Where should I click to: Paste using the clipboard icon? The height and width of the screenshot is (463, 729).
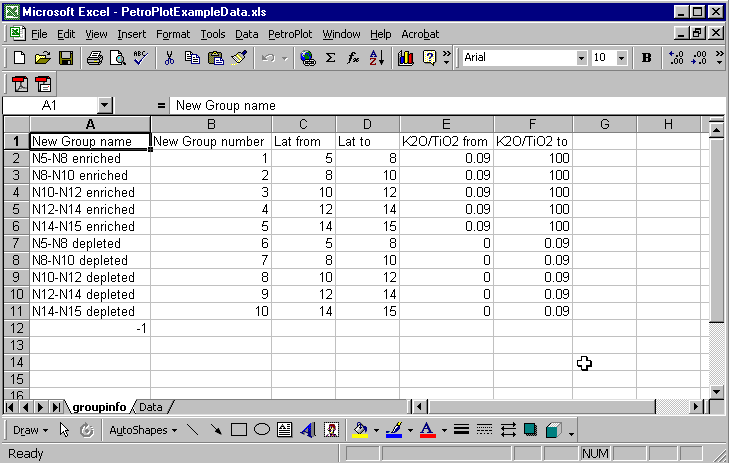click(x=215, y=58)
